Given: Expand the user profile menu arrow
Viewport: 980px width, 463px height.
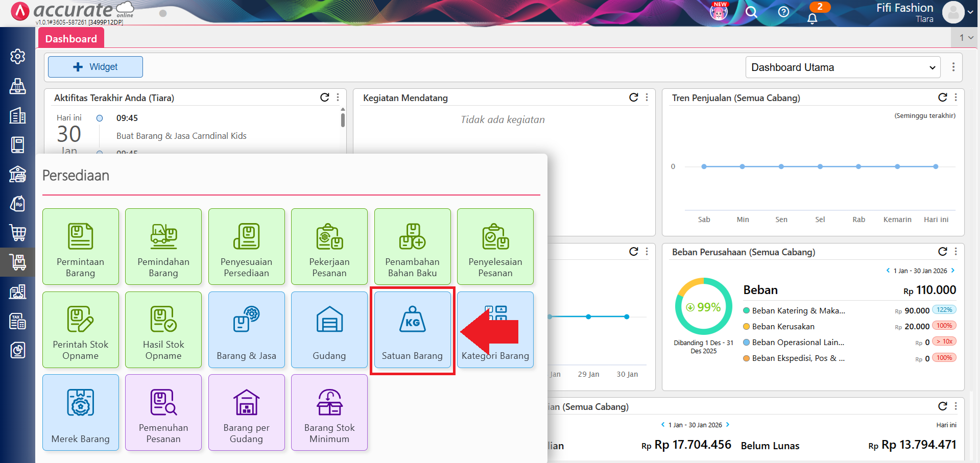Looking at the screenshot, I should coord(970,12).
